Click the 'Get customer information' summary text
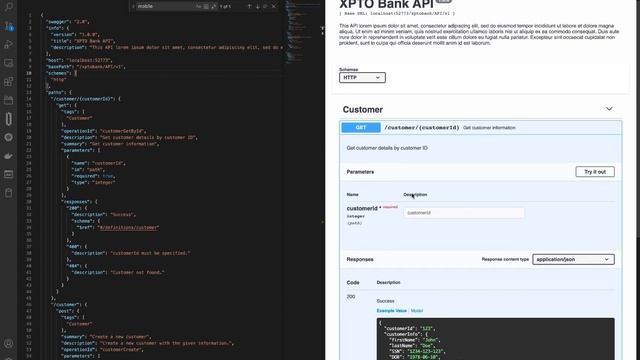The width and height of the screenshot is (640, 360). coord(489,128)
